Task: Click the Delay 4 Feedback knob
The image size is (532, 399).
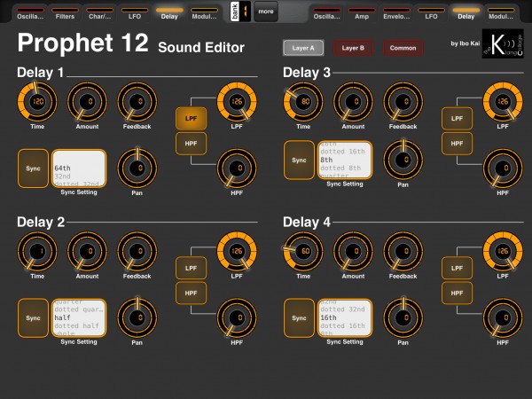Action: click(403, 251)
